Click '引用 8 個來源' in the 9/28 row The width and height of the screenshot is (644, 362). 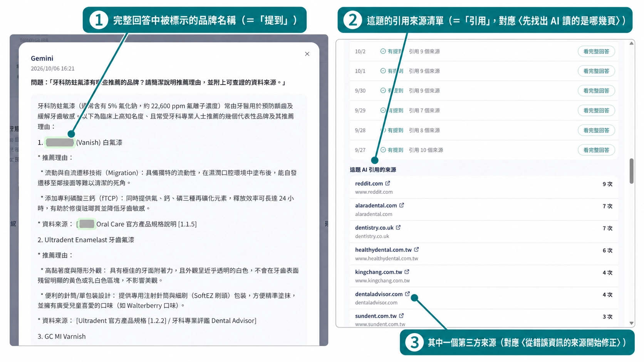pos(424,130)
